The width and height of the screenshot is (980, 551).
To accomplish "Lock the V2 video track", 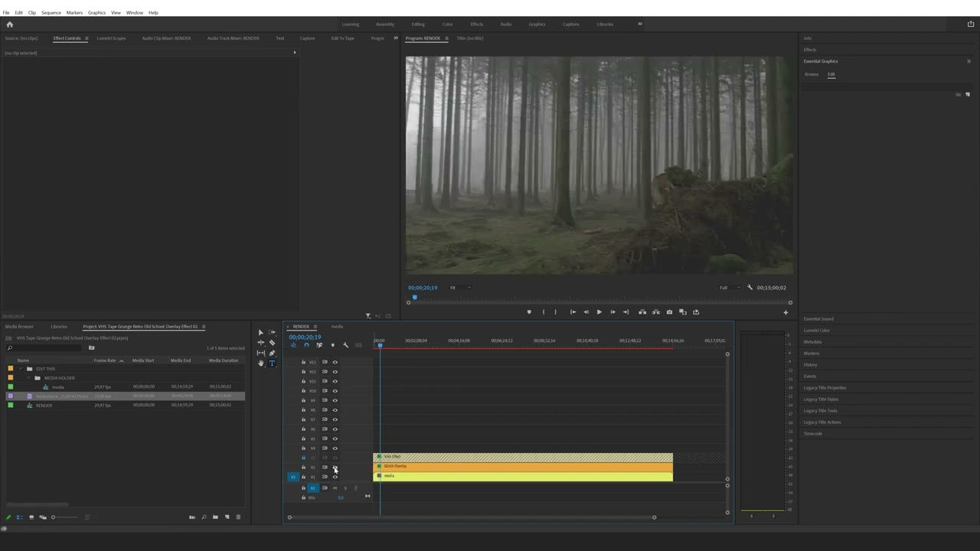I will click(x=303, y=467).
